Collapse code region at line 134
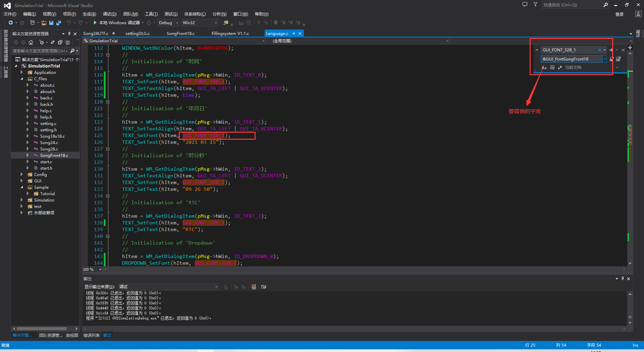644x352 pixels. (x=108, y=196)
